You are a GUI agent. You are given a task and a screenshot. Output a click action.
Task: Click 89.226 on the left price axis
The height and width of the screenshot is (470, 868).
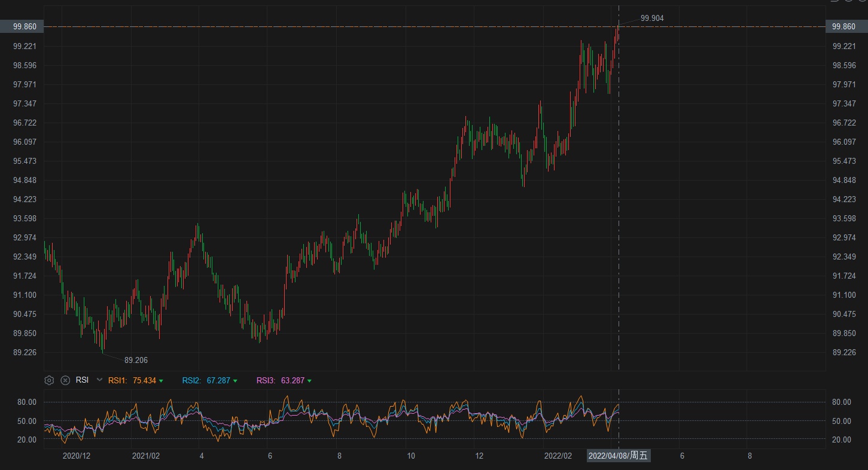(25, 352)
